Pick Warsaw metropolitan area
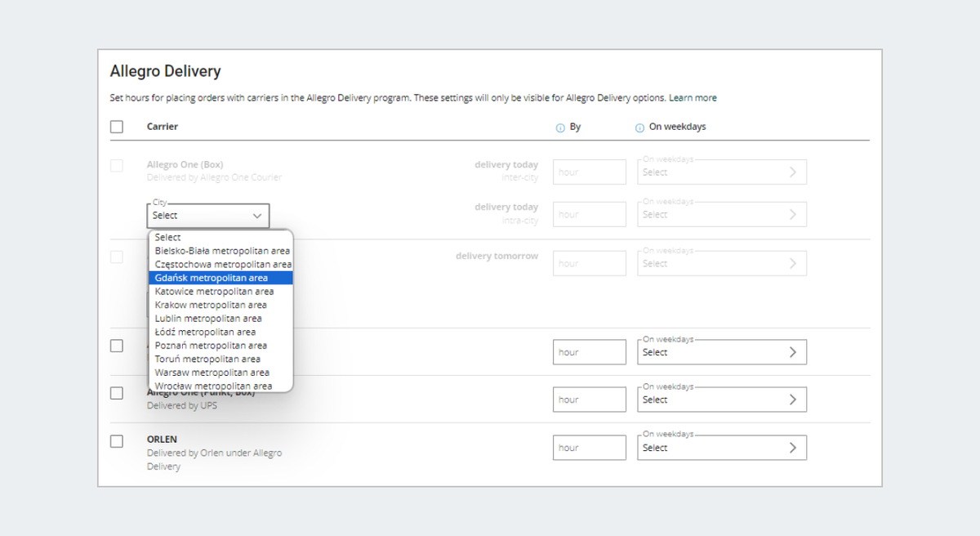 [220, 373]
